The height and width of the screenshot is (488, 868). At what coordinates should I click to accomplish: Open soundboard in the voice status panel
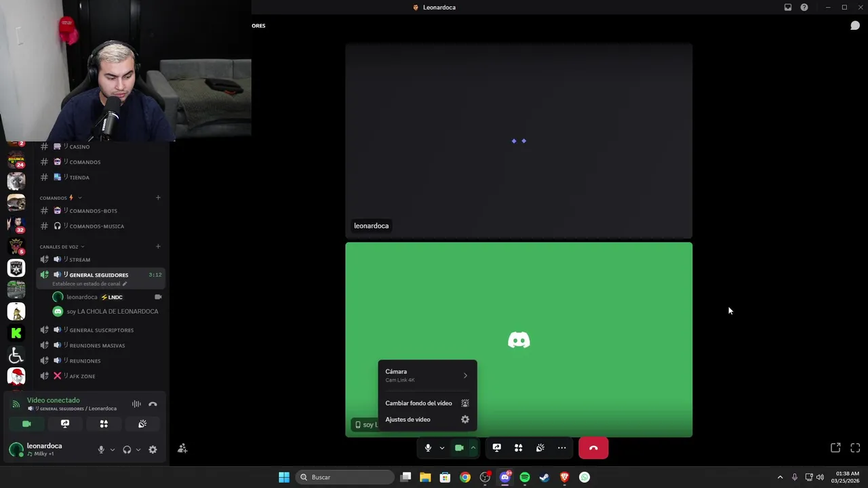(142, 424)
